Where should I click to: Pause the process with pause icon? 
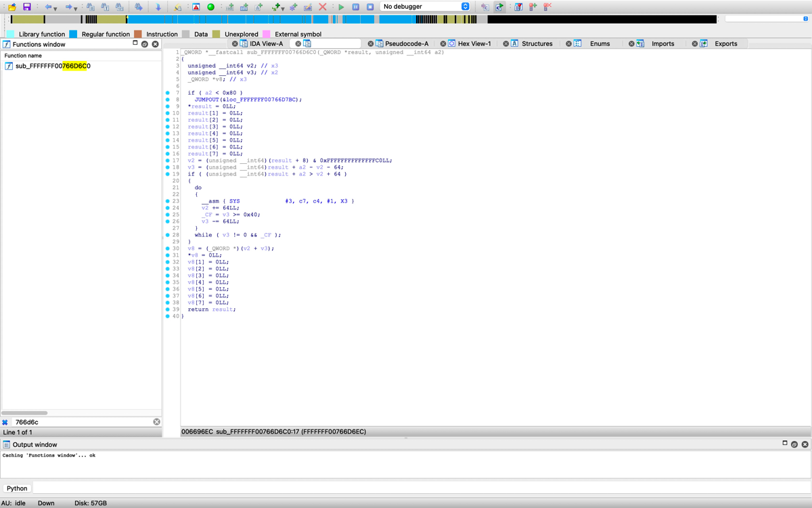coord(355,7)
